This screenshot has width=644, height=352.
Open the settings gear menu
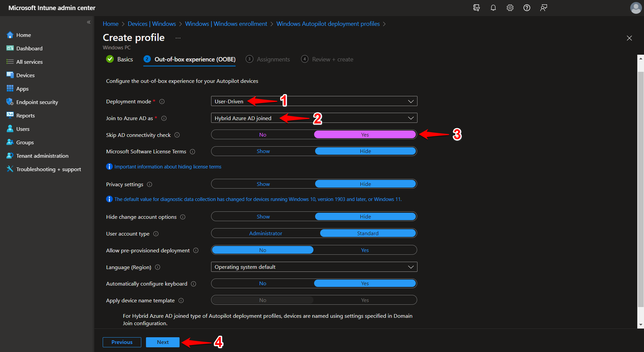click(510, 8)
